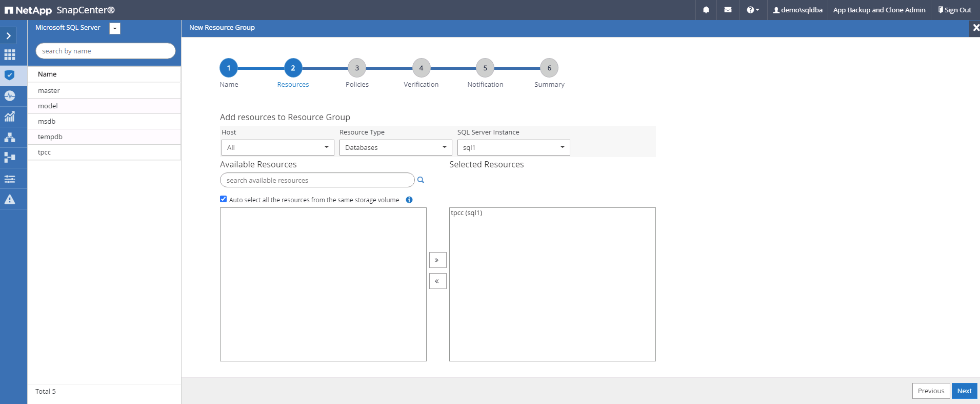980x404 pixels.
Task: Go to wizard step 6 Summary
Action: [549, 68]
